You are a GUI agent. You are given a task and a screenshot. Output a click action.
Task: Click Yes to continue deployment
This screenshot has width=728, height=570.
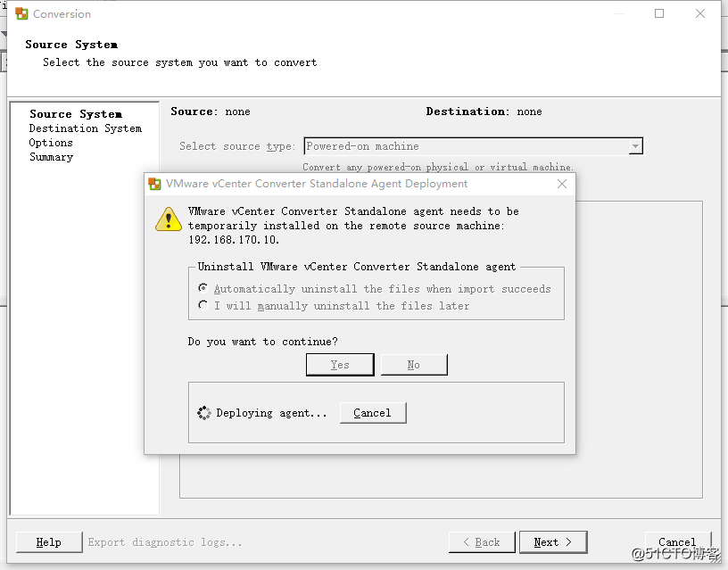click(340, 365)
